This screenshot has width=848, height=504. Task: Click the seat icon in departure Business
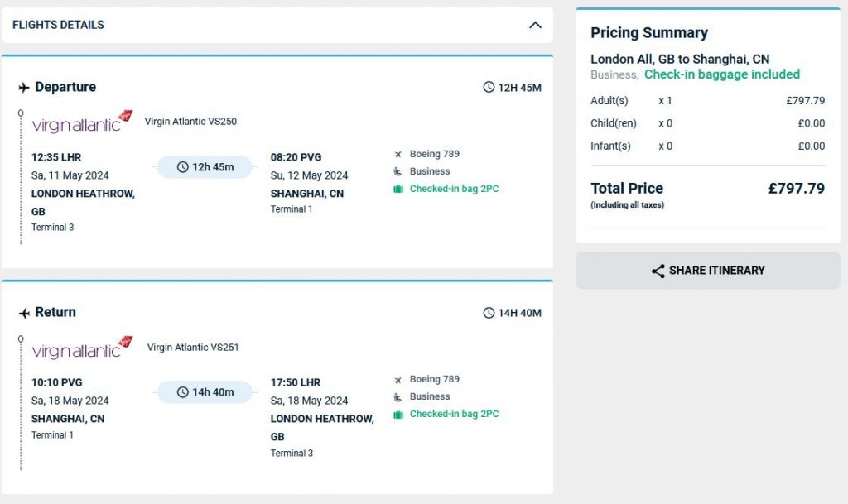point(398,172)
